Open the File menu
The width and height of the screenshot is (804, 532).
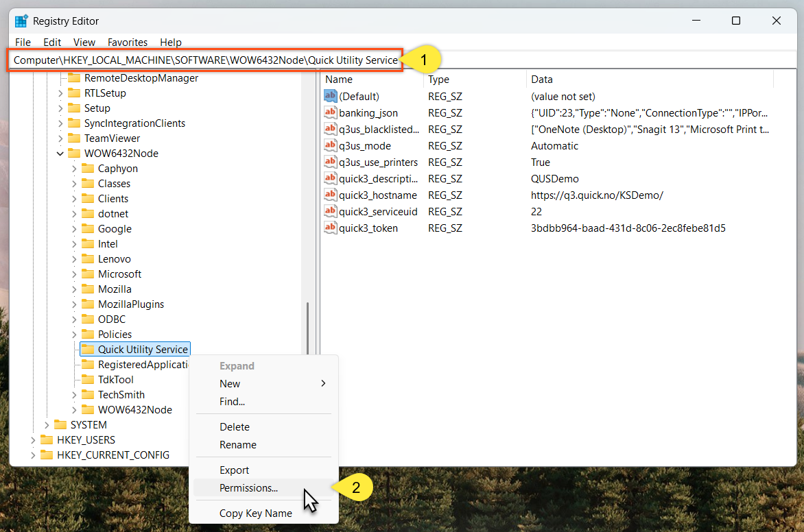(x=23, y=42)
